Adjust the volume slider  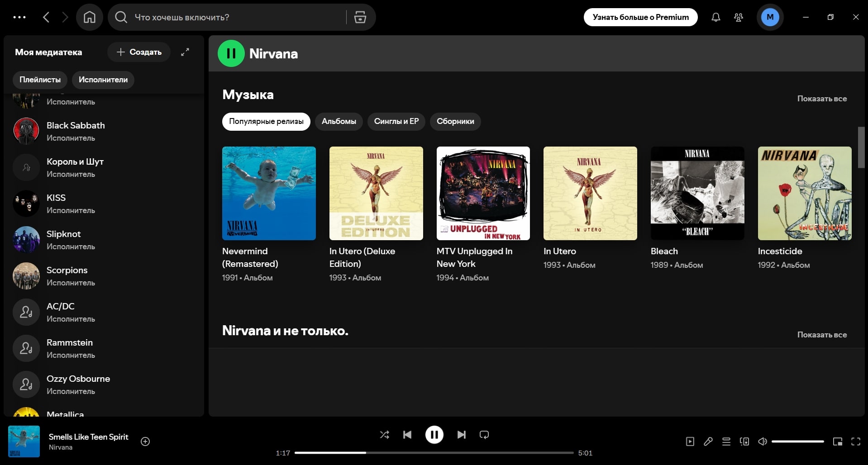coord(798,441)
